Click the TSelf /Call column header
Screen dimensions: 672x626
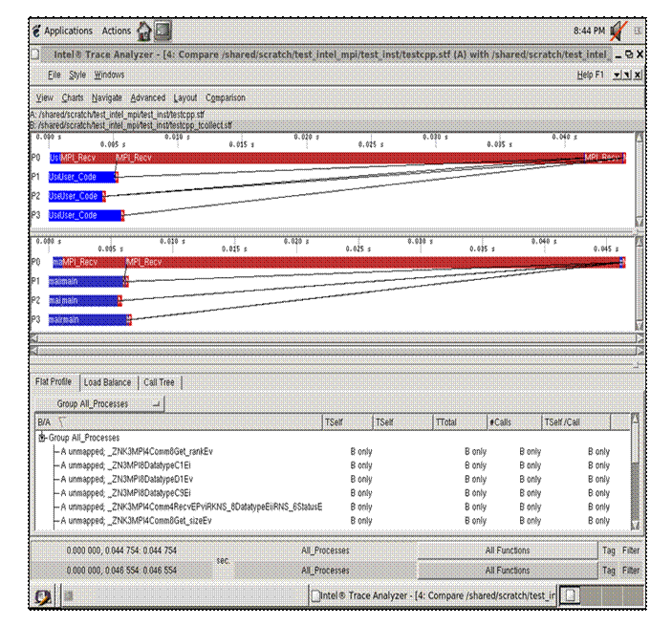click(x=576, y=422)
